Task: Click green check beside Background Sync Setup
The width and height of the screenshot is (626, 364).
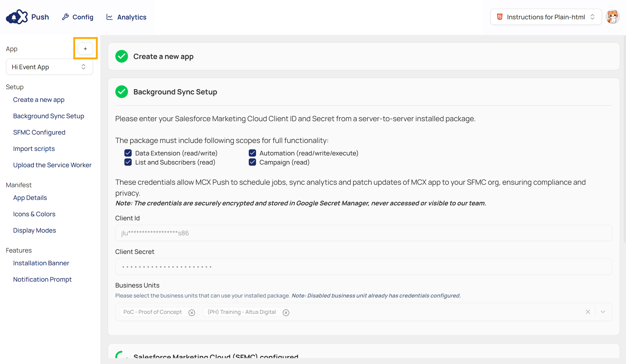Action: click(x=121, y=92)
